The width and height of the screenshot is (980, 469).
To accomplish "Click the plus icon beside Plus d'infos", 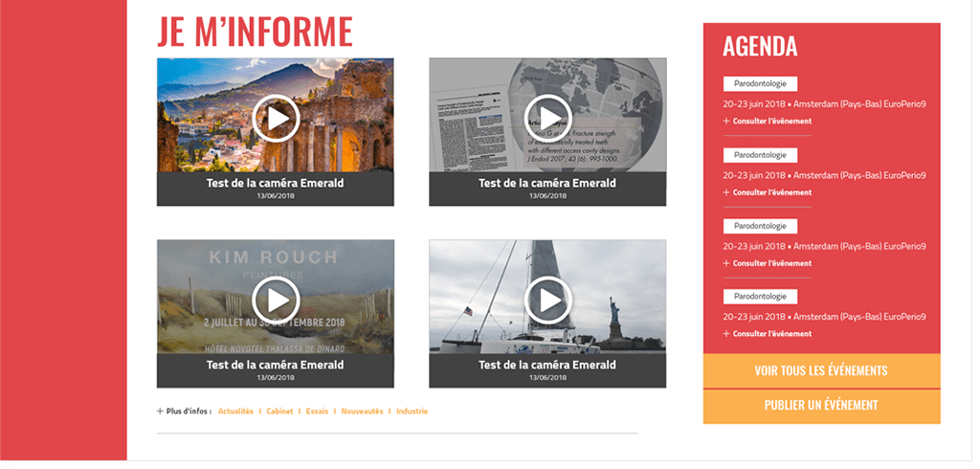I will [160, 412].
